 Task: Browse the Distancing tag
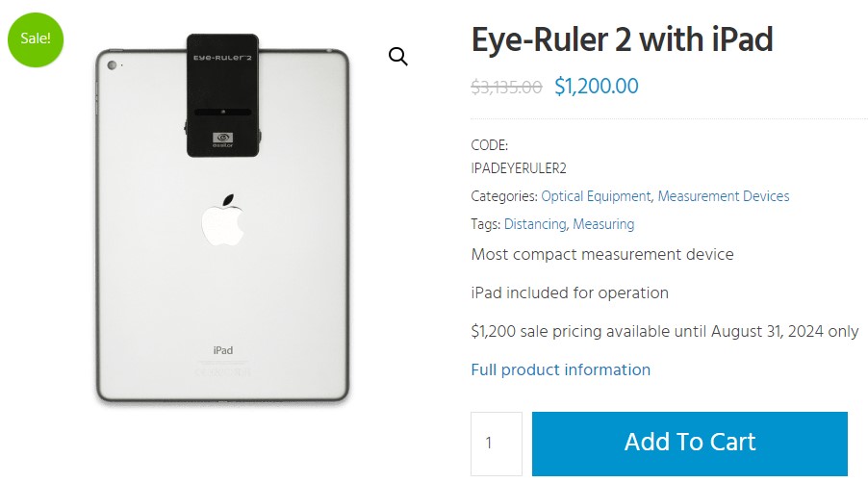pyautogui.click(x=535, y=224)
